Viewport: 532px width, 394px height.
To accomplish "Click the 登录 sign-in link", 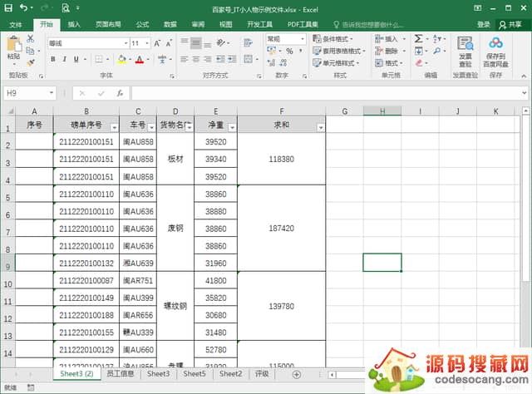I will (x=484, y=25).
